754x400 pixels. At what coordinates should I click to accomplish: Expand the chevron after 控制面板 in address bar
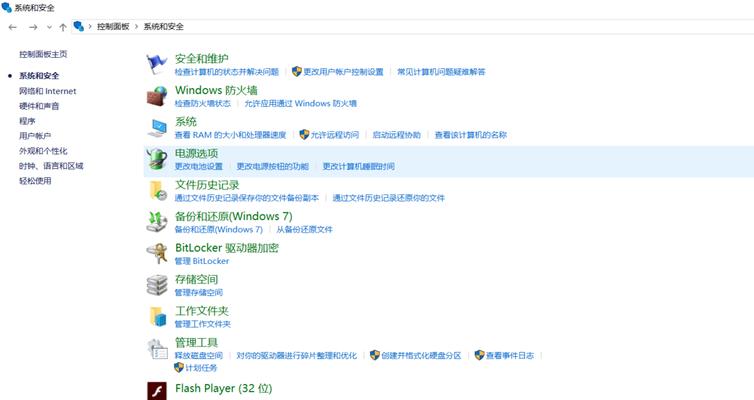click(x=137, y=26)
